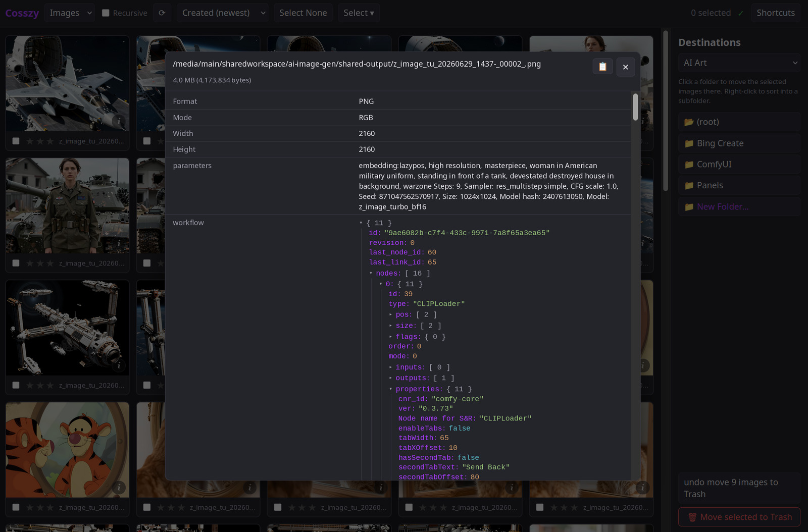Click the dialog vertical scrollbar thumb

(x=635, y=107)
